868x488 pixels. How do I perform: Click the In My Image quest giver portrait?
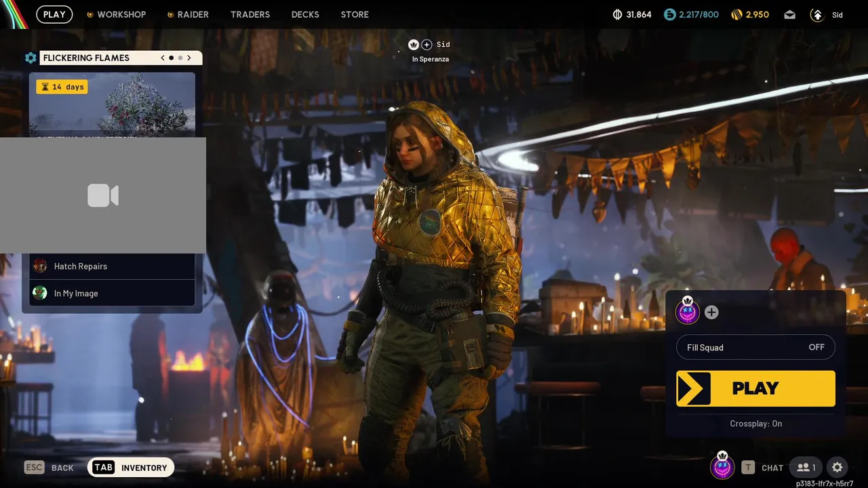coord(40,293)
